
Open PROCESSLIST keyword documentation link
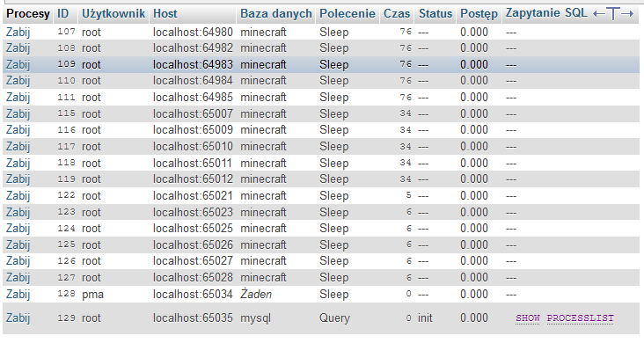(581, 318)
